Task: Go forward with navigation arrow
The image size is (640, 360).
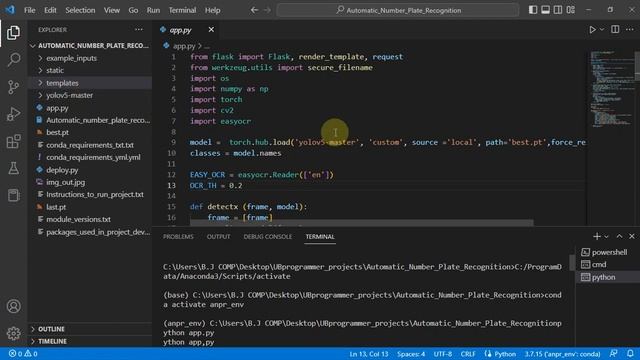Action: 267,10
